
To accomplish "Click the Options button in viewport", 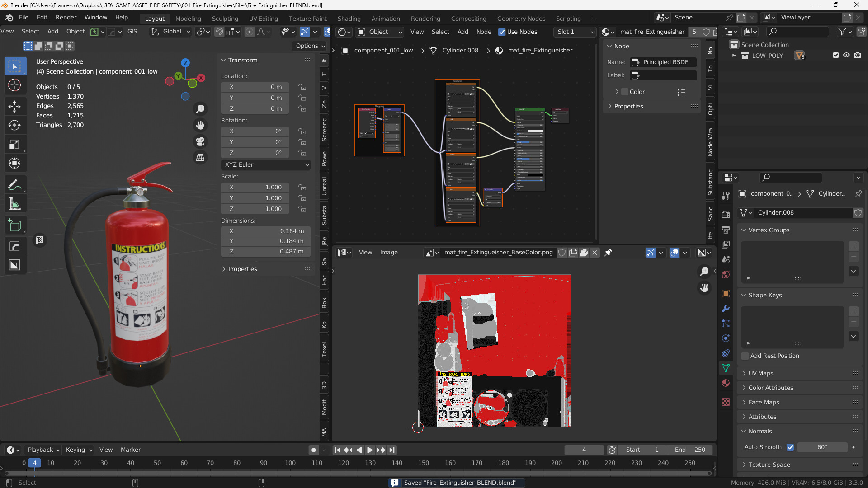I will click(310, 46).
